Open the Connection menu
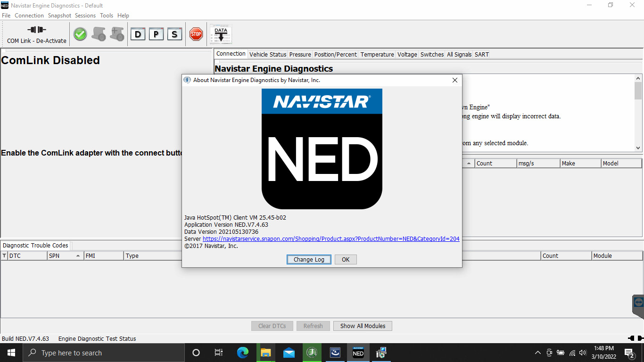This screenshot has width=644, height=362. [29, 16]
